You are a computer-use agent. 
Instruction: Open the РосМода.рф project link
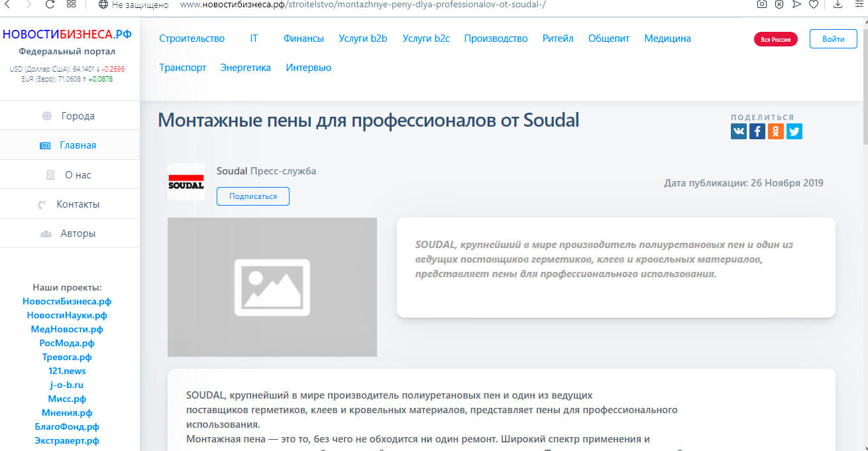point(67,343)
